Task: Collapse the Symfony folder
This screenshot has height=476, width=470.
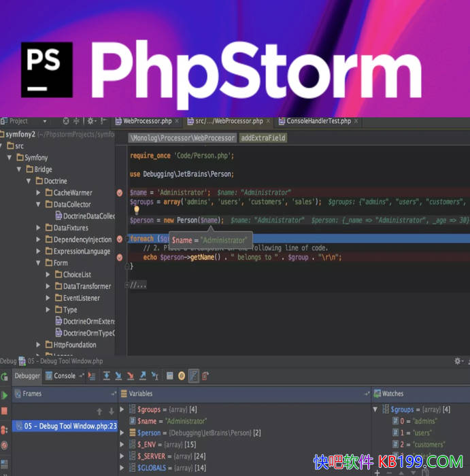Action: point(10,158)
